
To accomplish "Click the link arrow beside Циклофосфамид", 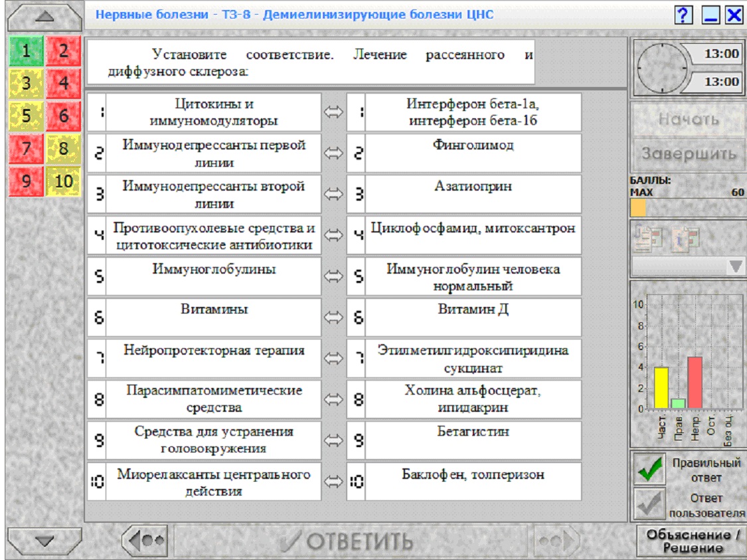I will coord(333,235).
